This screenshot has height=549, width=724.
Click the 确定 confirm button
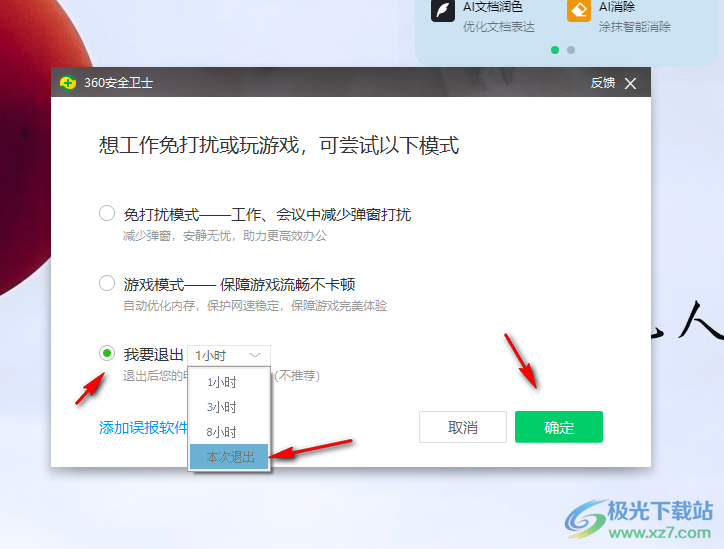[x=559, y=427]
